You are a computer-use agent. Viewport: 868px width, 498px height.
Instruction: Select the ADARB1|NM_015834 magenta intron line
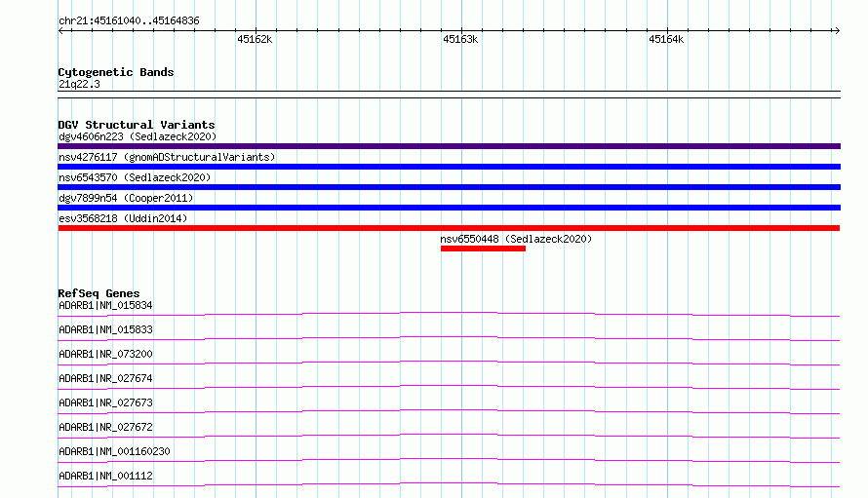pyautogui.click(x=449, y=314)
